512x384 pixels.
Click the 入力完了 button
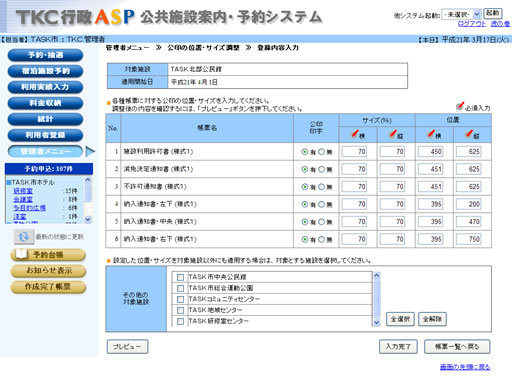point(398,347)
